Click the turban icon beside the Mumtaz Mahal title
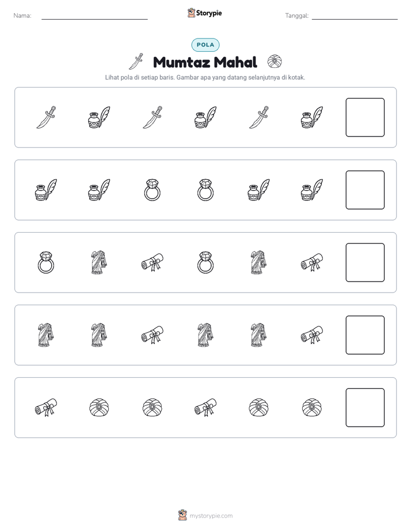Viewport: 411px width, 532px height. [x=275, y=62]
